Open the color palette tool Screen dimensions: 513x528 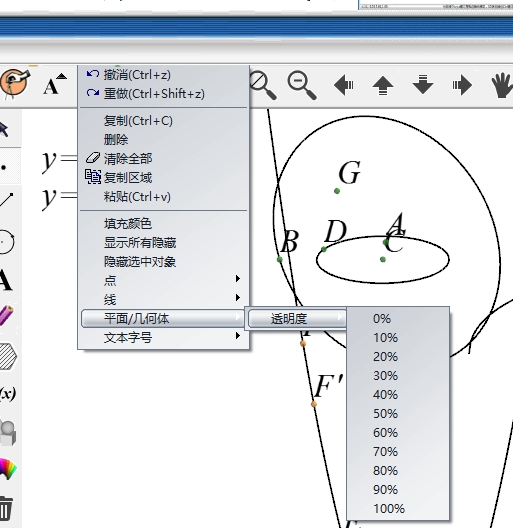[x=7, y=468]
